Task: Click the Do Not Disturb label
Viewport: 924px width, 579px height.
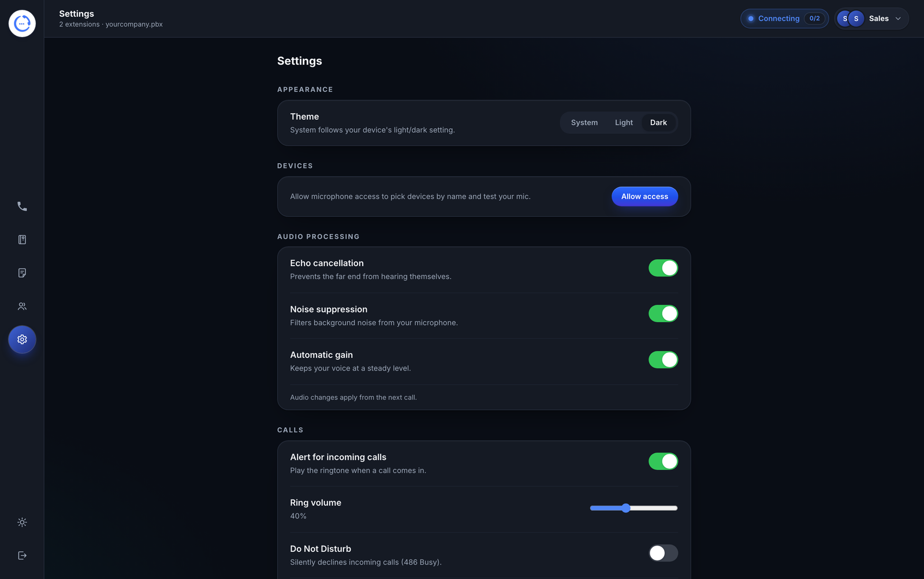Action: (x=321, y=549)
